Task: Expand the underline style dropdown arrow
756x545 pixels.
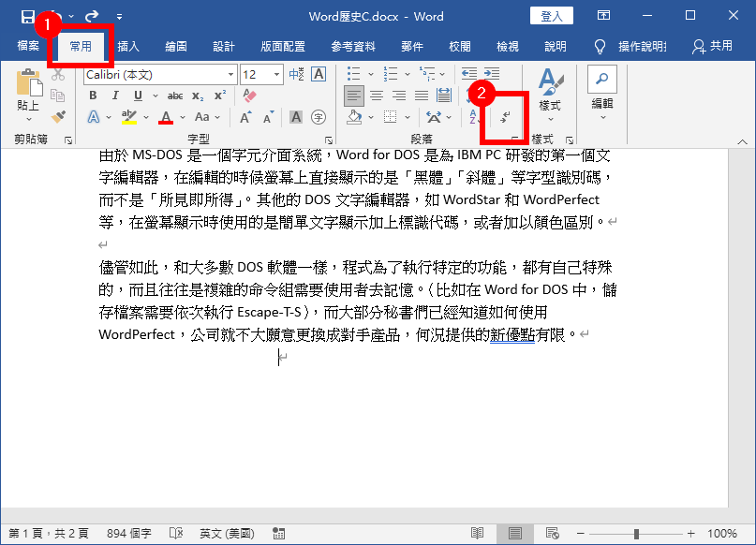Action: 156,96
